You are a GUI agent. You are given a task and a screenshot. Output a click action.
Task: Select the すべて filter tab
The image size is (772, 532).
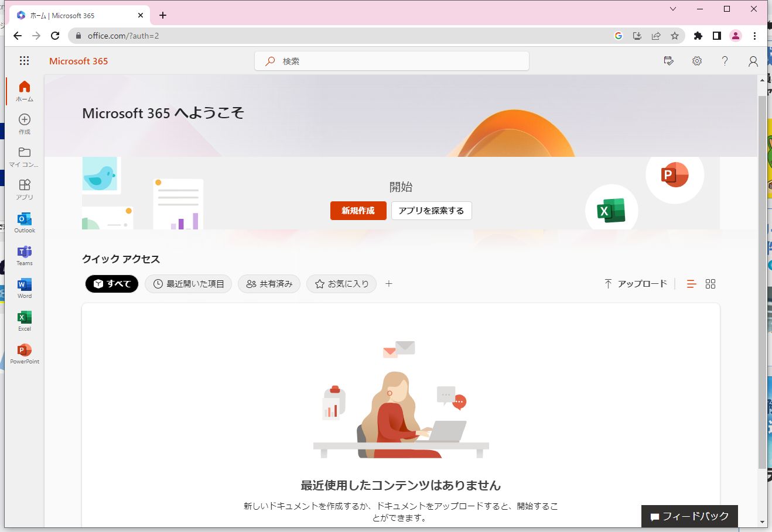112,284
